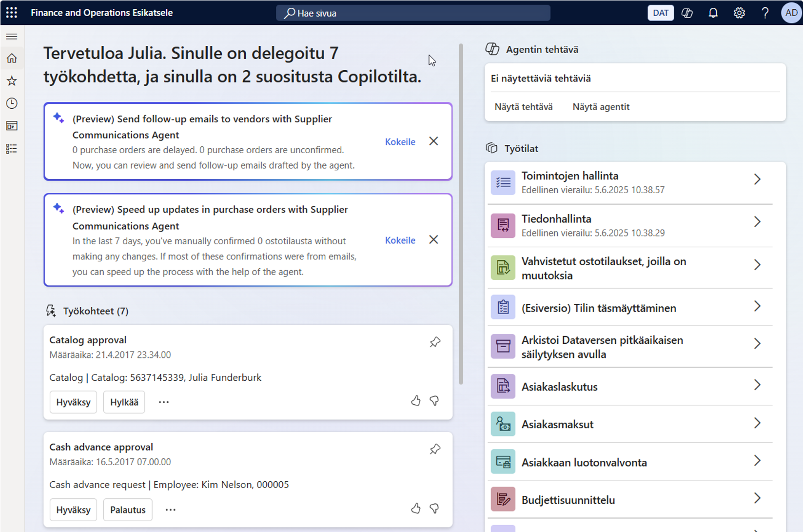Click the Agentin tehtävä section header
Screen dimensions: 803x532
pos(542,49)
